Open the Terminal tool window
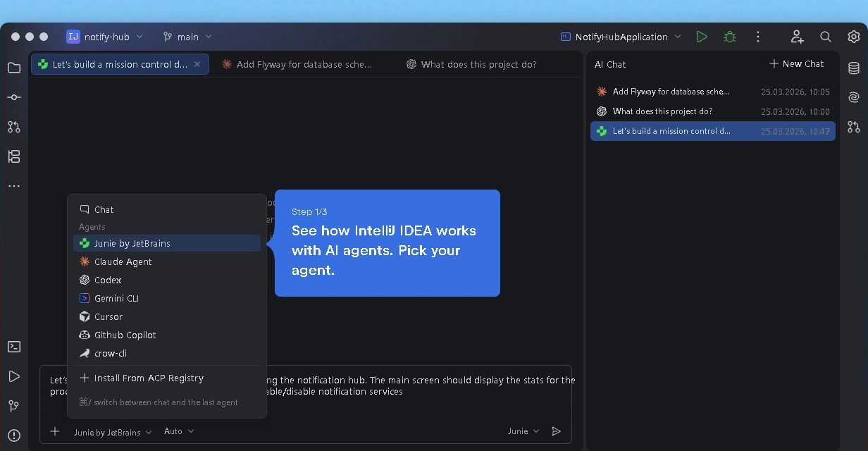Viewport: 868px width, 451px height. (14, 347)
